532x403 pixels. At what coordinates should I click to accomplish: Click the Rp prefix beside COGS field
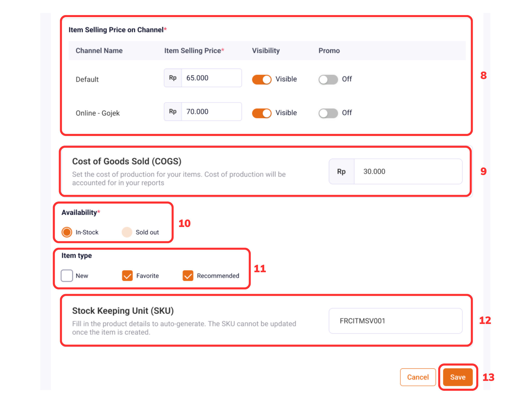point(341,172)
